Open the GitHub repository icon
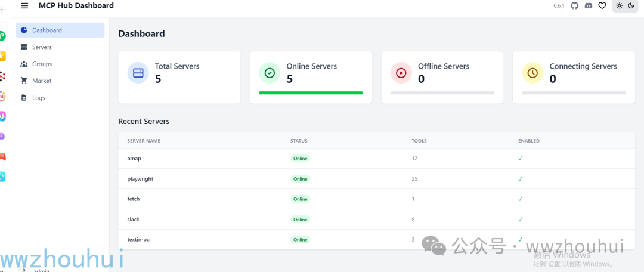This screenshot has width=644, height=272. 575,6
